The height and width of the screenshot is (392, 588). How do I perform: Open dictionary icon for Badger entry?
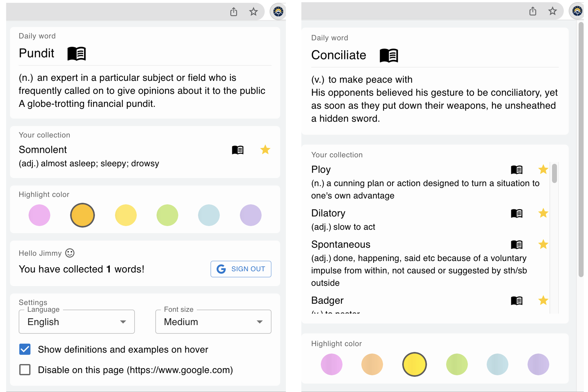[516, 301]
